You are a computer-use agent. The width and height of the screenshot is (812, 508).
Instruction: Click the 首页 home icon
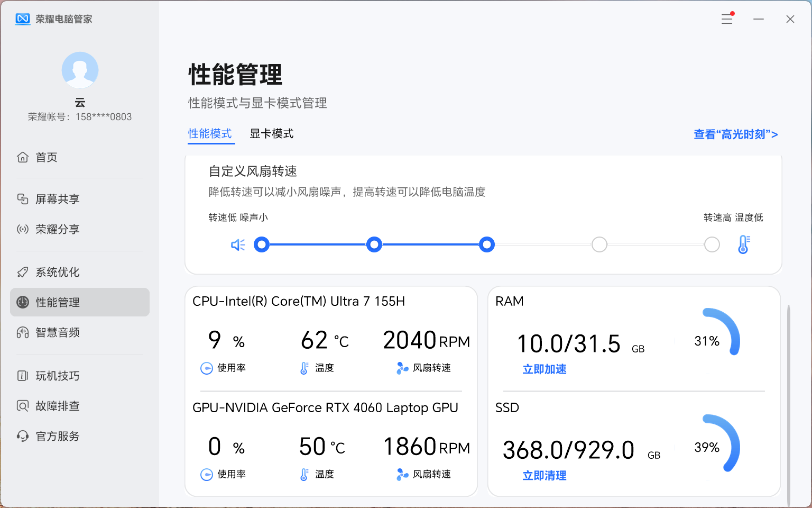[x=23, y=157]
